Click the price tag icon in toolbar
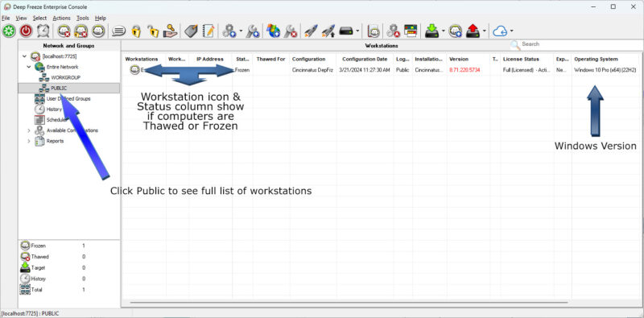The image size is (644, 318). point(191,31)
